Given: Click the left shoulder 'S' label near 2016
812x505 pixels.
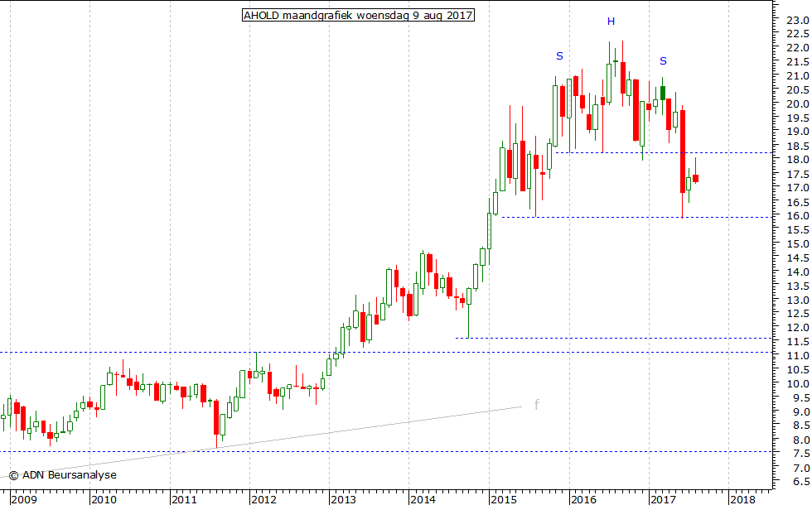Looking at the screenshot, I should click(559, 56).
